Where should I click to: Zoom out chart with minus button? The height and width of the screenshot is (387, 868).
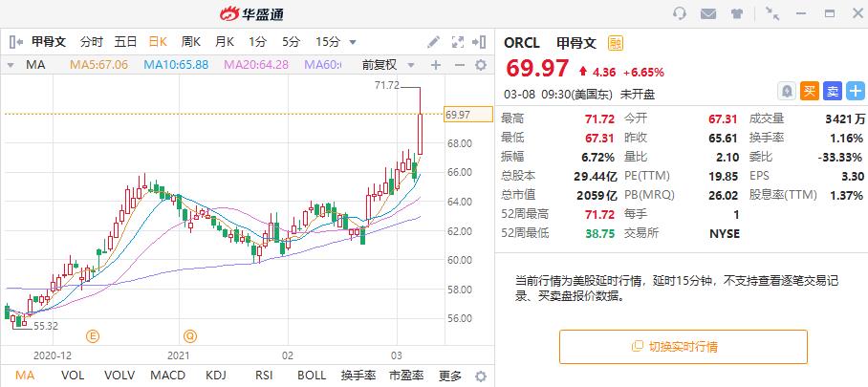[459, 65]
